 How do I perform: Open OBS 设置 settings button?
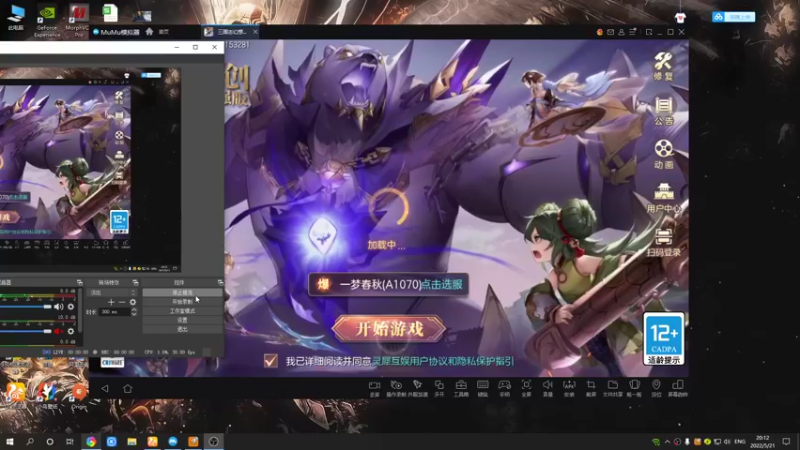tap(182, 320)
